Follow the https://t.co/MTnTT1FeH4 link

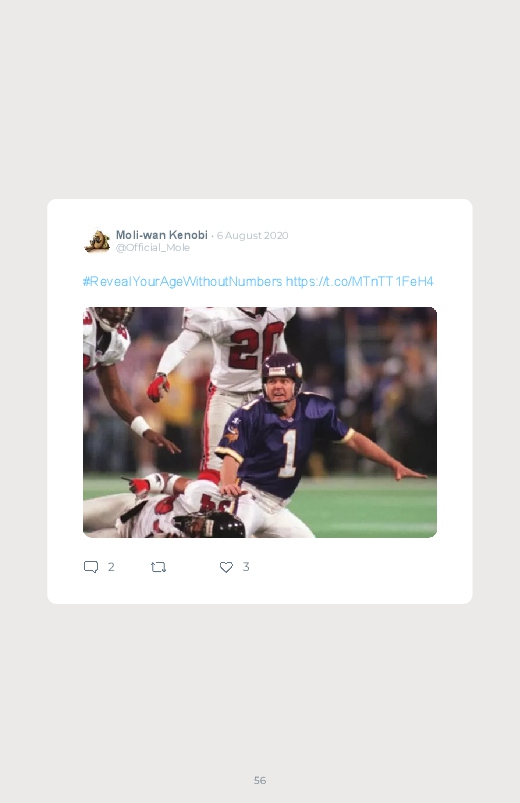pos(360,281)
